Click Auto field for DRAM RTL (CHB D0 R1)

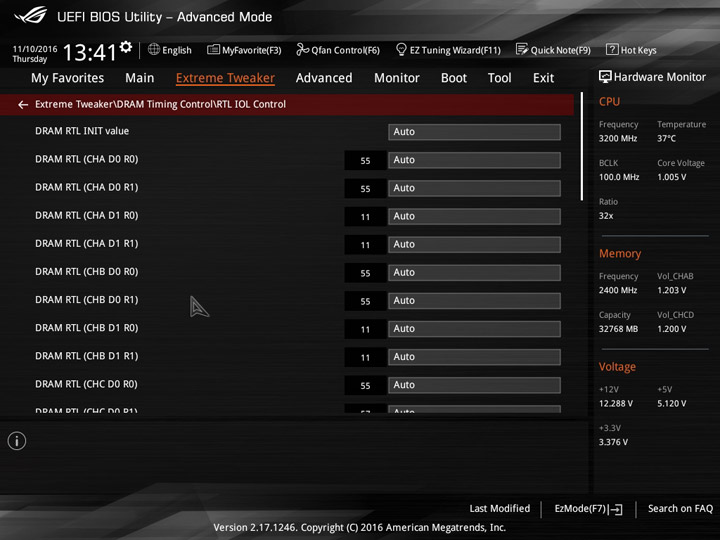click(x=474, y=300)
